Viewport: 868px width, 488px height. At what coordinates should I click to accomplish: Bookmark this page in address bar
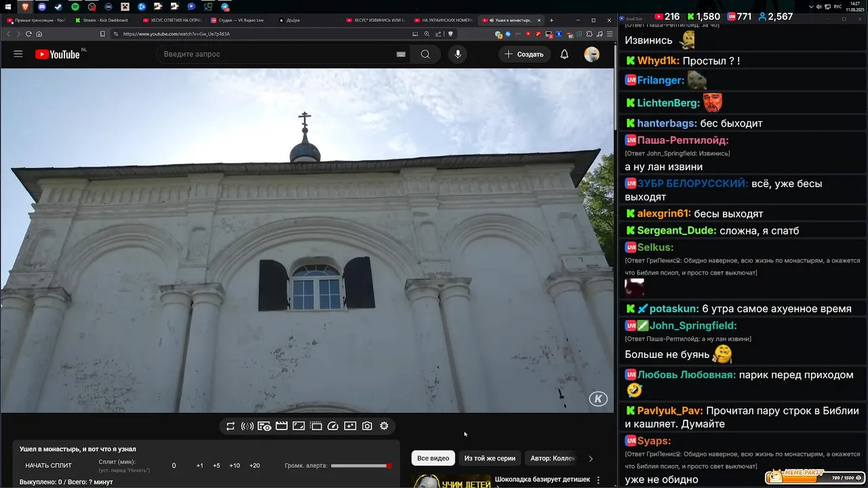tap(102, 34)
